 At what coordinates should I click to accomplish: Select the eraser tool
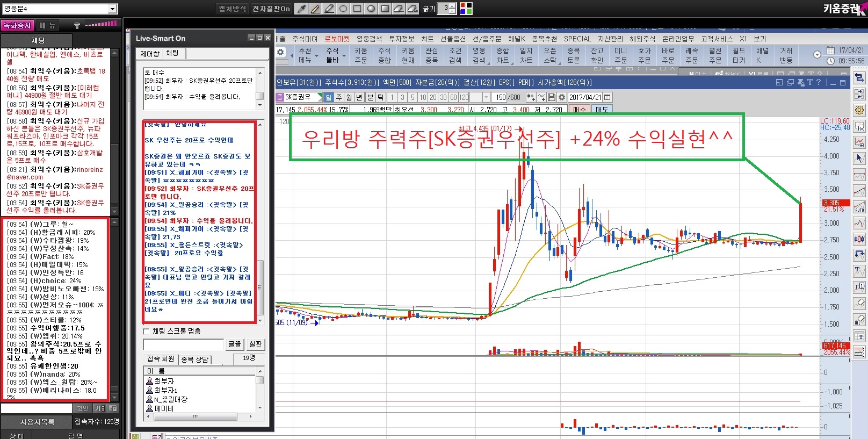tap(399, 9)
